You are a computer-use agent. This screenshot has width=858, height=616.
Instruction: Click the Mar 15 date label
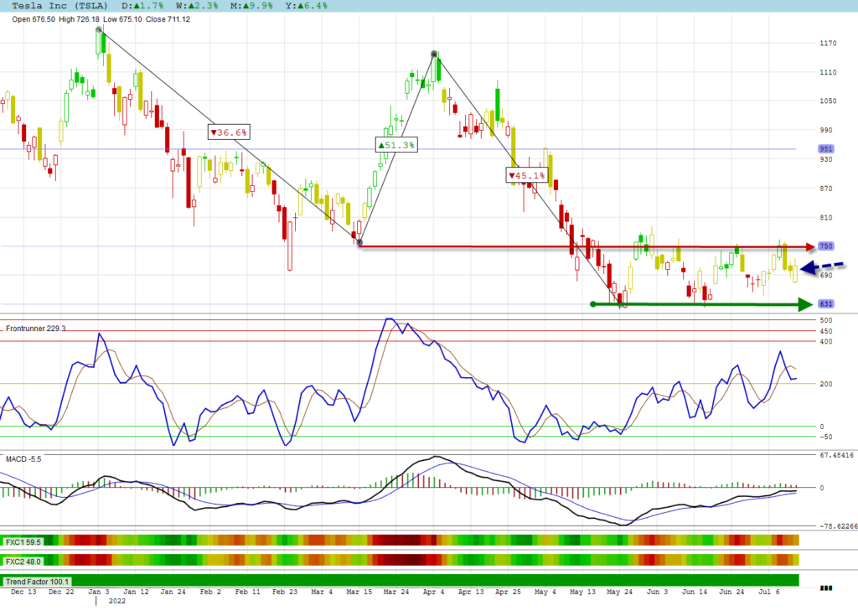359,592
